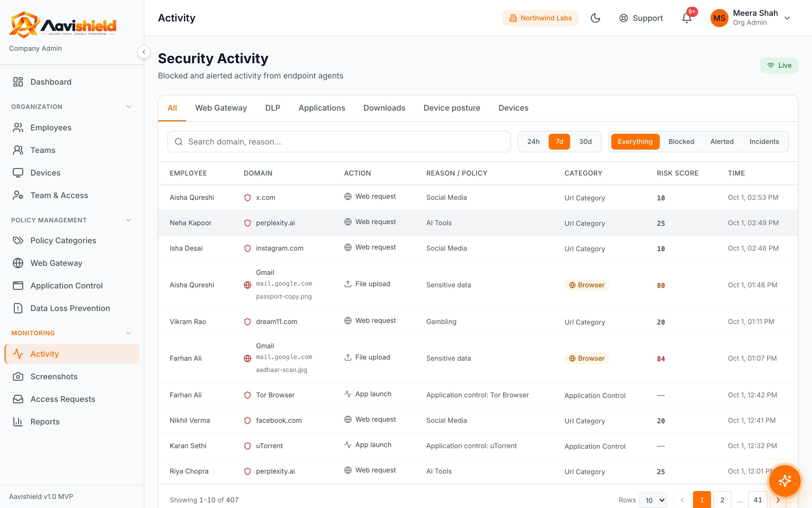The image size is (812, 508).
Task: Open the Meera Shah account menu
Action: point(751,18)
